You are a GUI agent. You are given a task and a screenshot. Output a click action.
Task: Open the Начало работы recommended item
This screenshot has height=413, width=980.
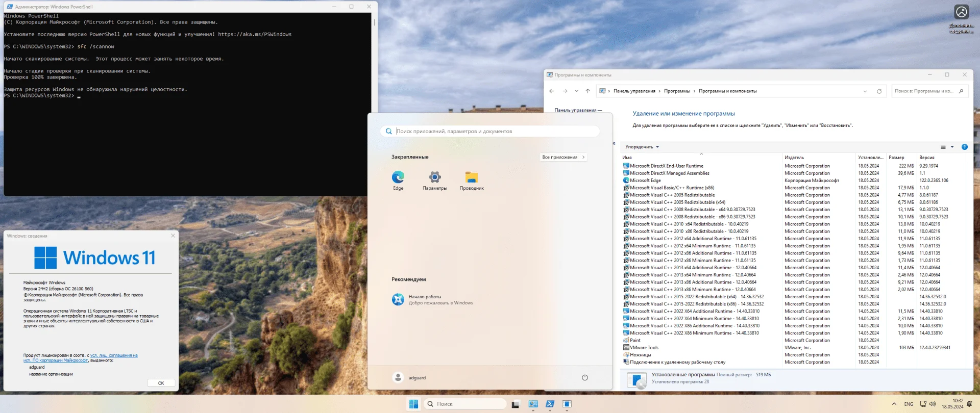(x=433, y=300)
